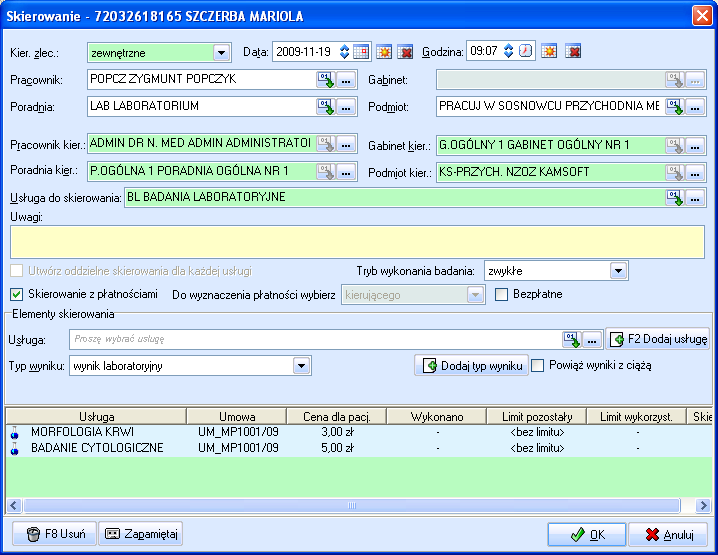
Task: Set today's date using the sun icon beside Data
Action: [x=384, y=52]
